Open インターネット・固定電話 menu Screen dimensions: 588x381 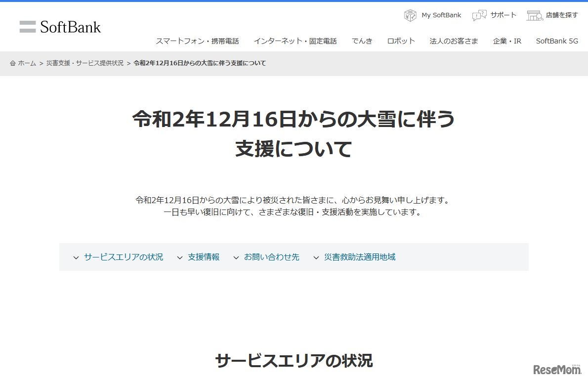[295, 41]
